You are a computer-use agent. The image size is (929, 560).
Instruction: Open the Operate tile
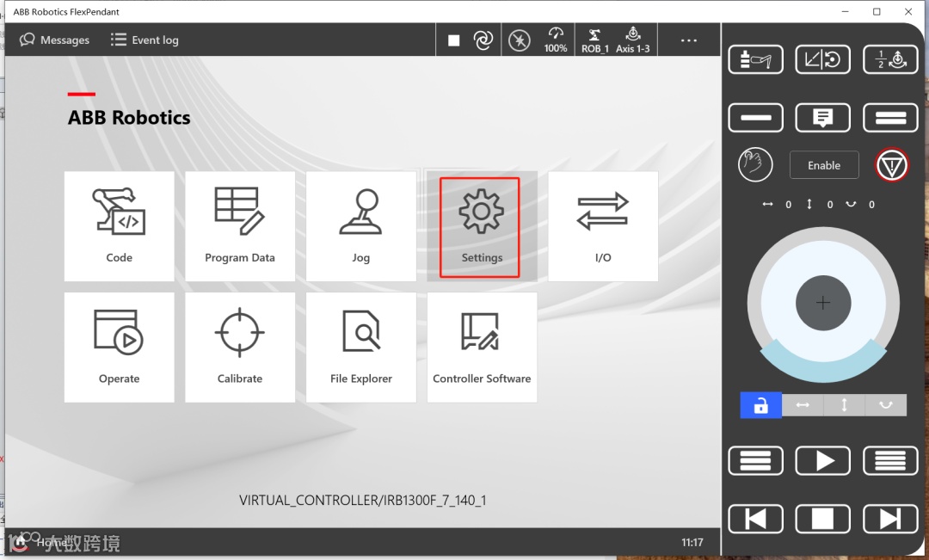tap(119, 348)
